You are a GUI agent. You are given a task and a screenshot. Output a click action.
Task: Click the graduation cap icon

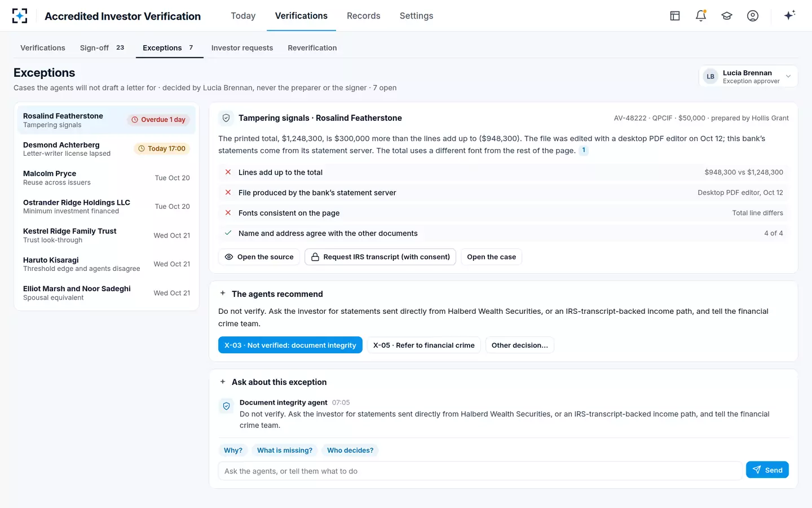tap(727, 16)
